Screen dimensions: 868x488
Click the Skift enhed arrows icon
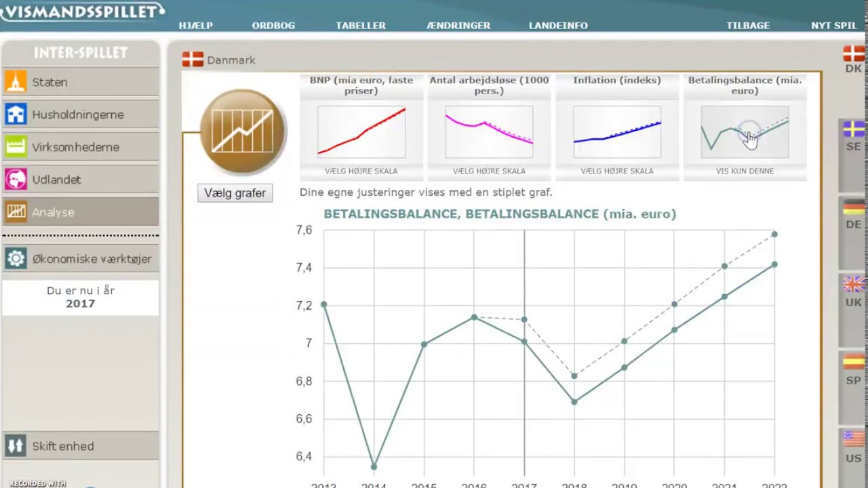[x=16, y=446]
